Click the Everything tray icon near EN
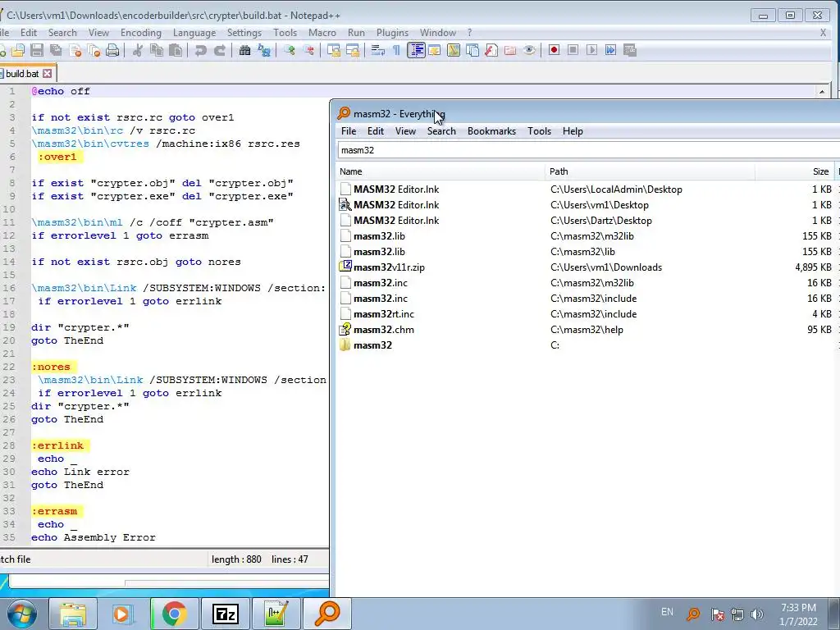Image resolution: width=840 pixels, height=630 pixels. pyautogui.click(x=693, y=614)
